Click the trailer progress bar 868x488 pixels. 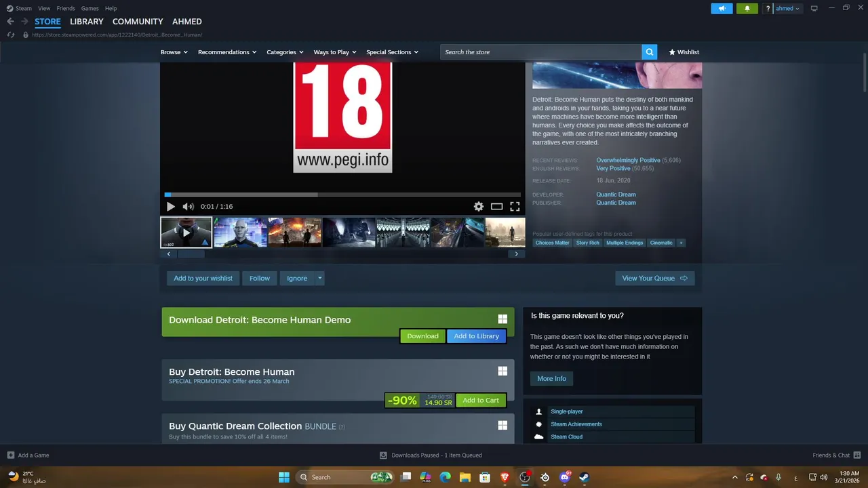(x=342, y=195)
